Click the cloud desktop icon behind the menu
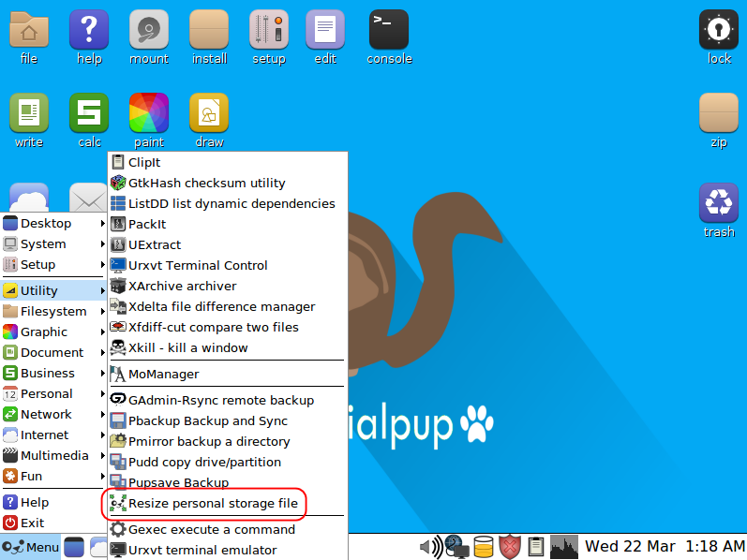747x560 pixels. [29, 198]
